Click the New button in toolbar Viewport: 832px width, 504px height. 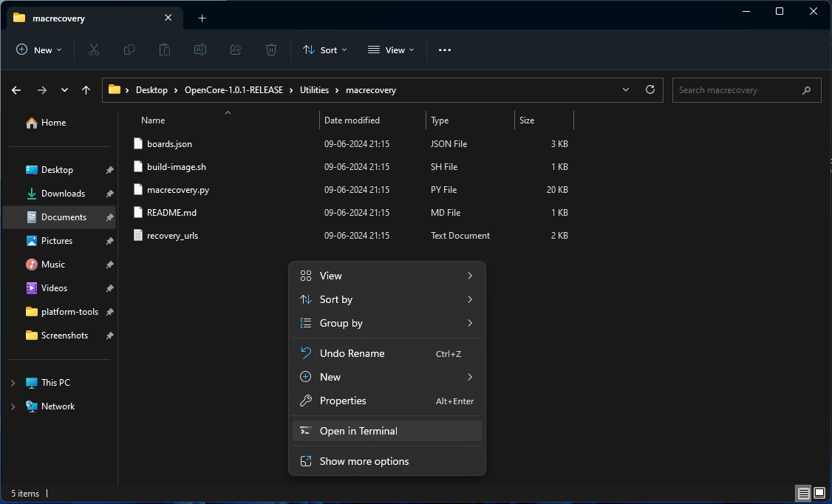(39, 50)
